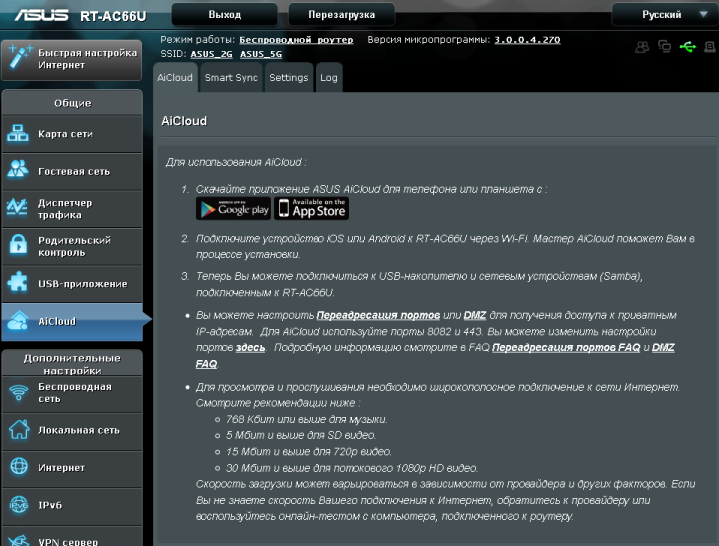Open Гостевая сеть menu item
This screenshot has width=719, height=546.
pyautogui.click(x=72, y=171)
